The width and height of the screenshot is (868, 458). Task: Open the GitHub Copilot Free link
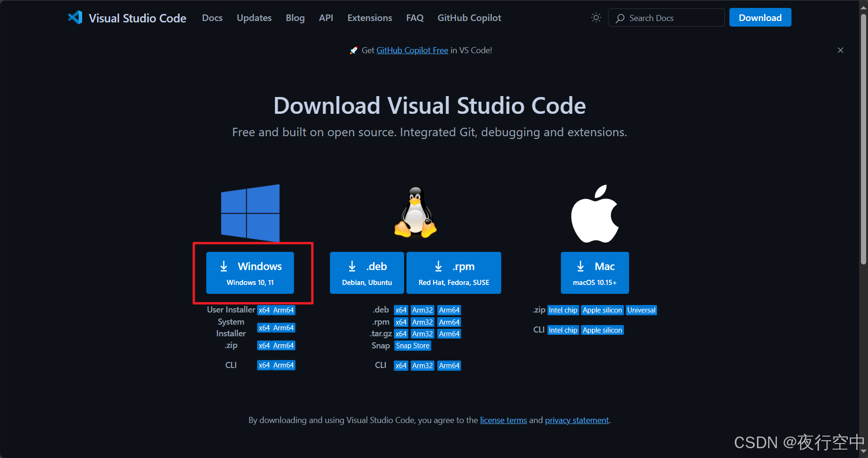pyautogui.click(x=412, y=50)
